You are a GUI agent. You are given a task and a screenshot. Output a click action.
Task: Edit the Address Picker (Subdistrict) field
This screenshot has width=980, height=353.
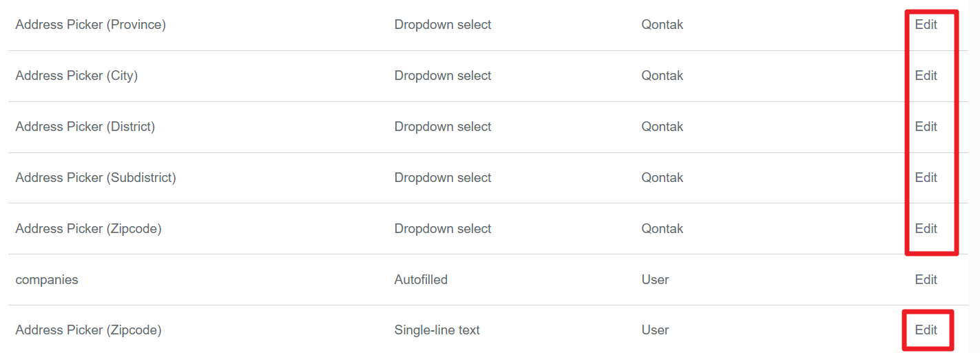click(926, 178)
